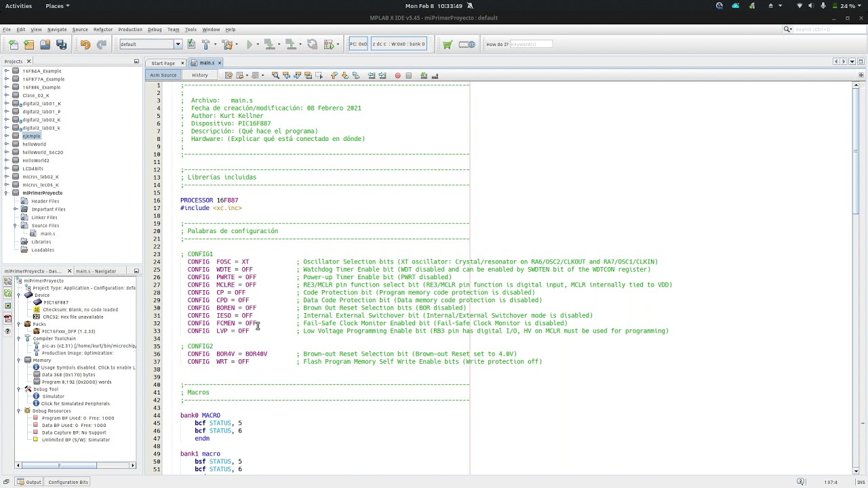Screen dimensions: 868x488
Task: Click the Redo arrow icon
Action: pos(101,45)
